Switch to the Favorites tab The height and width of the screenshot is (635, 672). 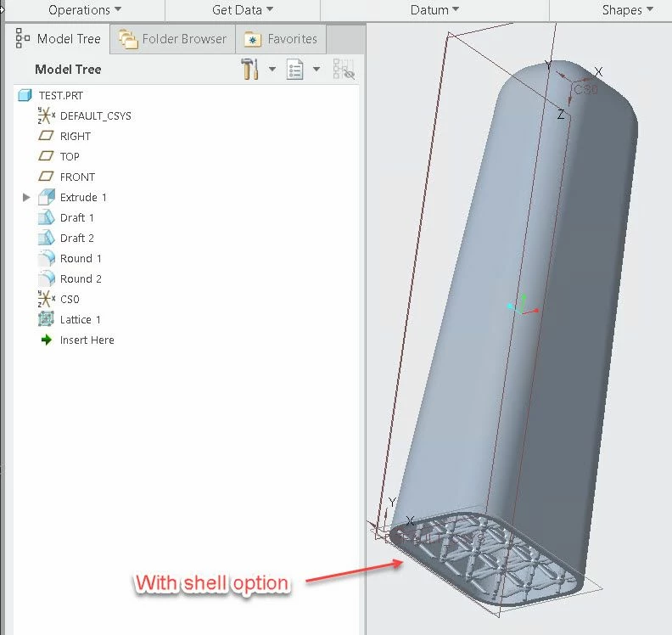coord(281,39)
